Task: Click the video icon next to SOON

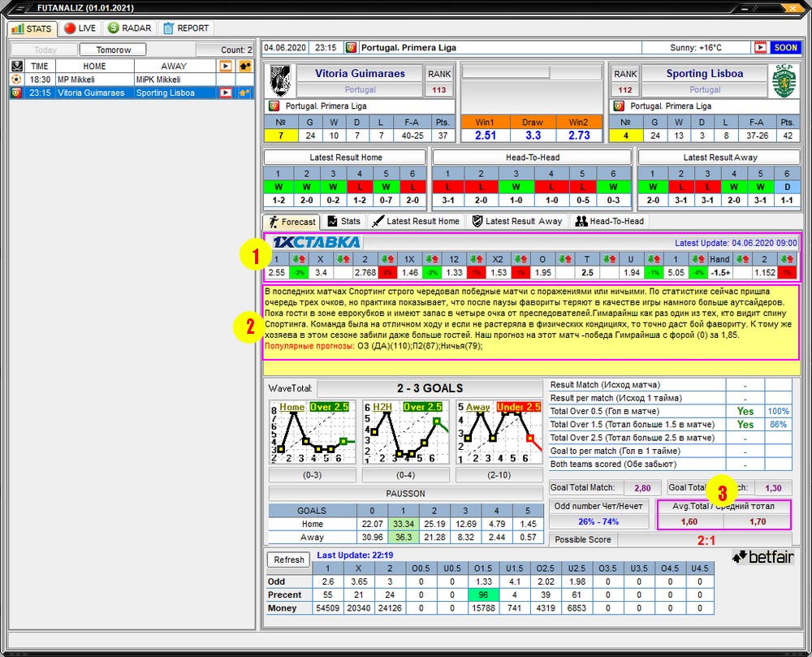Action: click(x=760, y=48)
